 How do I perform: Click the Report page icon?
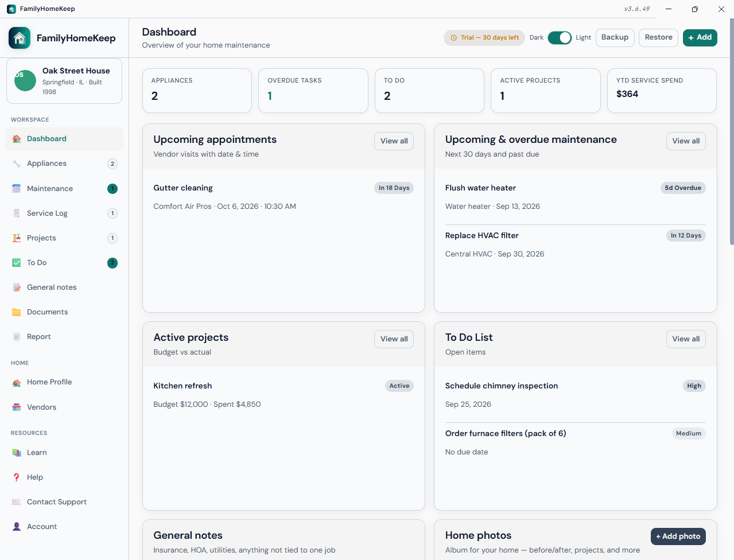(17, 337)
